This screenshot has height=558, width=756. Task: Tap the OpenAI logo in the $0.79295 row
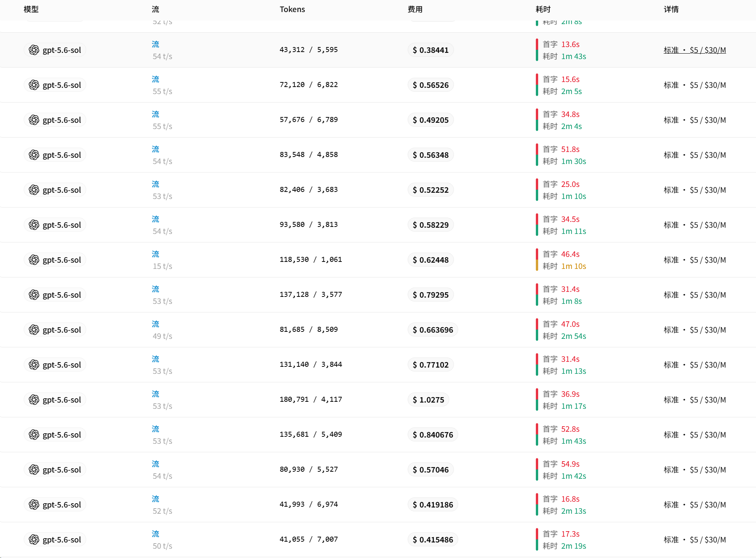coord(34,295)
